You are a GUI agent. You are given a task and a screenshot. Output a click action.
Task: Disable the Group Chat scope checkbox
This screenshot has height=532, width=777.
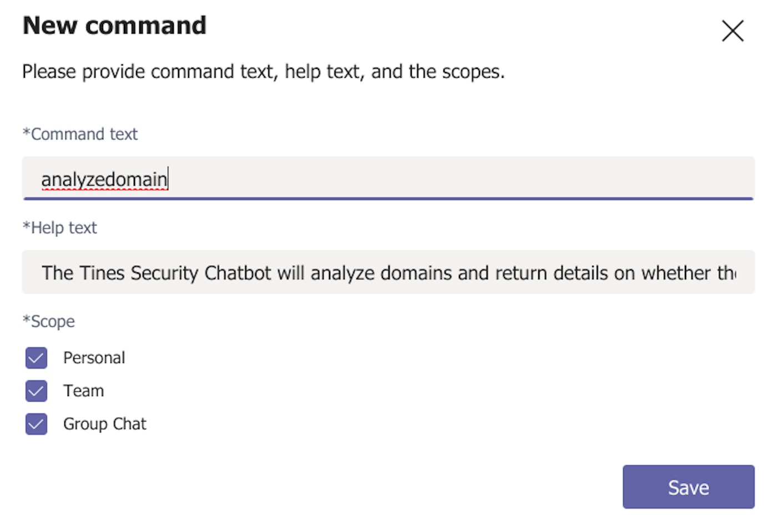pyautogui.click(x=36, y=424)
